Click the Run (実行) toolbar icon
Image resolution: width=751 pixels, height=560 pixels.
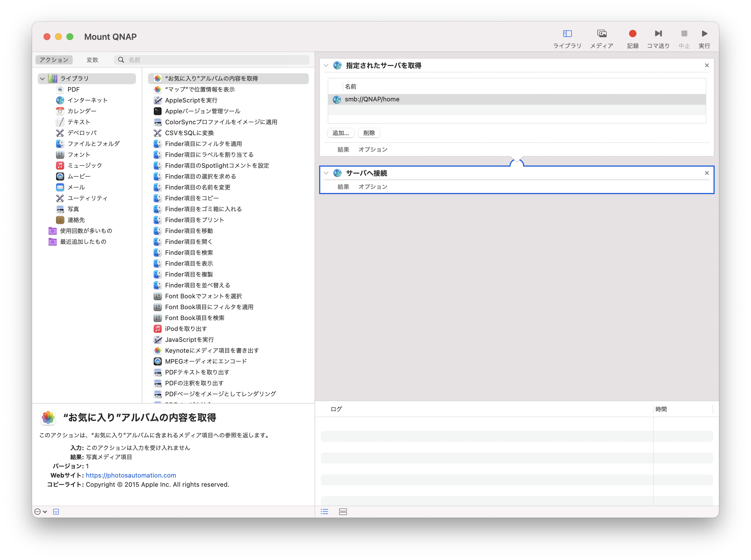click(x=704, y=33)
